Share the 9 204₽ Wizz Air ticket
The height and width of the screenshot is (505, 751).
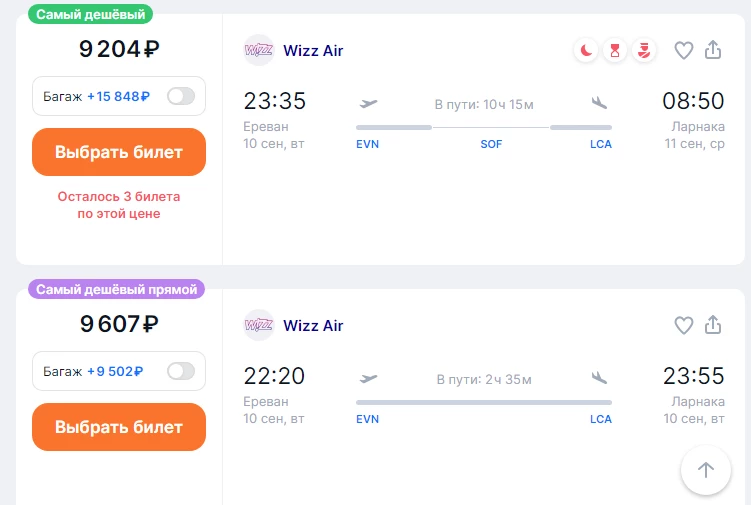click(x=713, y=50)
